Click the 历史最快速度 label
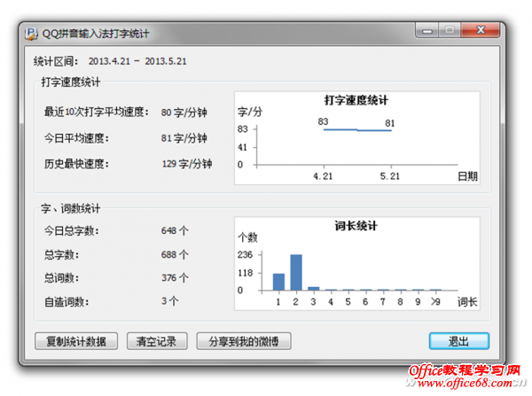Screen dimensions: 532x396 pyautogui.click(x=76, y=164)
